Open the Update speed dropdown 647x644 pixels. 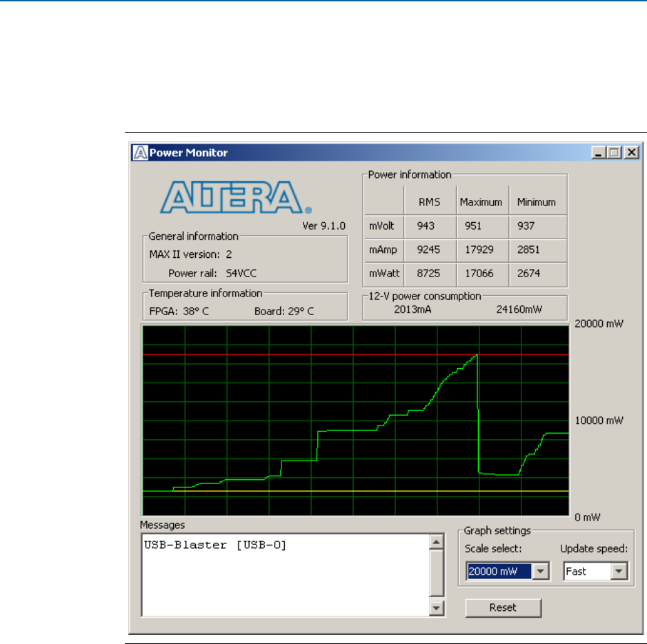tap(619, 572)
